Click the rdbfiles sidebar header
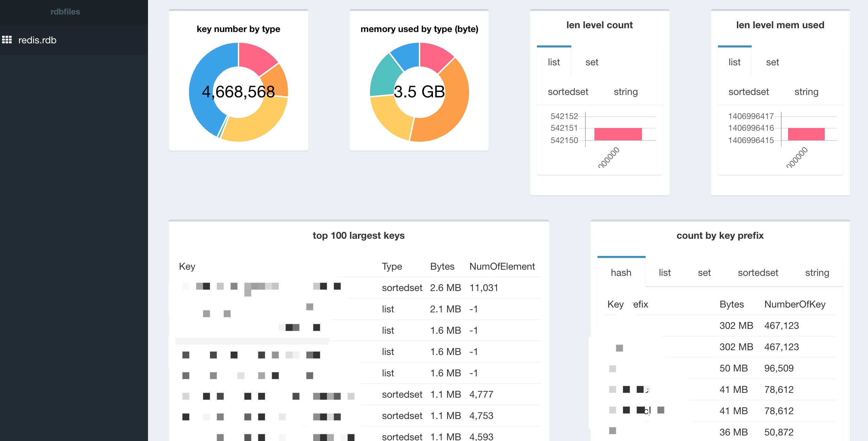This screenshot has width=868, height=441. 65,12
